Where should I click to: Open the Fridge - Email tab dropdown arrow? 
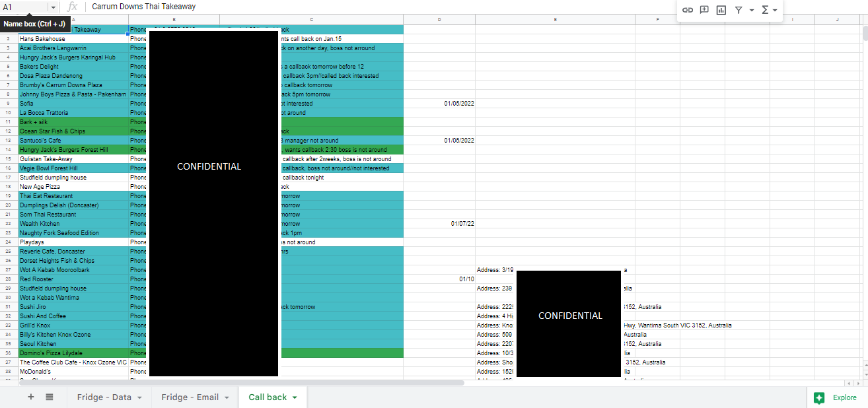227,397
